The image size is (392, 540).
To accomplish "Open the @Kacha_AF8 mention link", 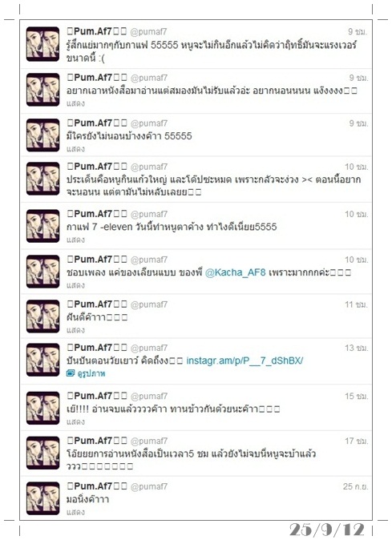I will [236, 272].
